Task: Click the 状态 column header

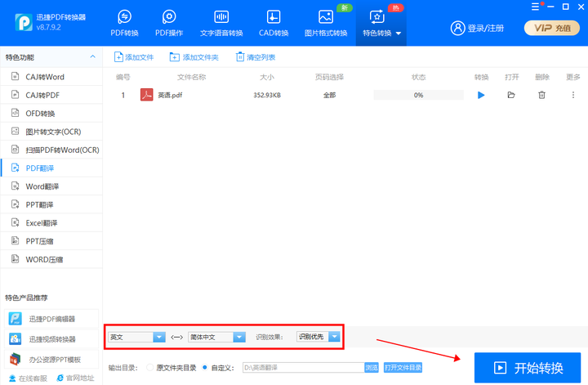Action: click(418, 77)
